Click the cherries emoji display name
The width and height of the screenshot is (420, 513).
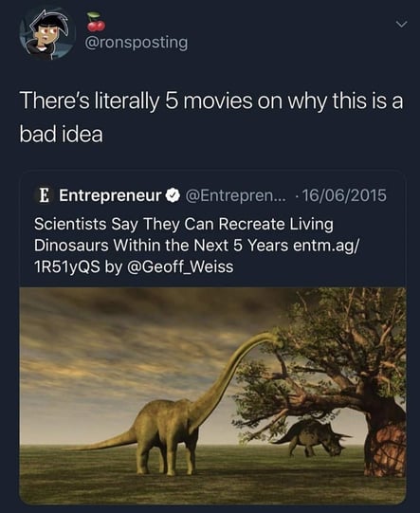click(x=96, y=22)
